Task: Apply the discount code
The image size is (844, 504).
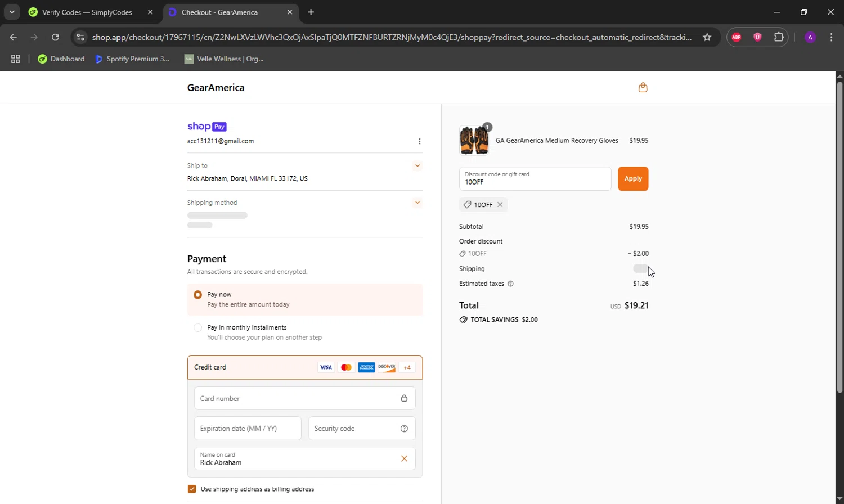Action: (x=633, y=179)
